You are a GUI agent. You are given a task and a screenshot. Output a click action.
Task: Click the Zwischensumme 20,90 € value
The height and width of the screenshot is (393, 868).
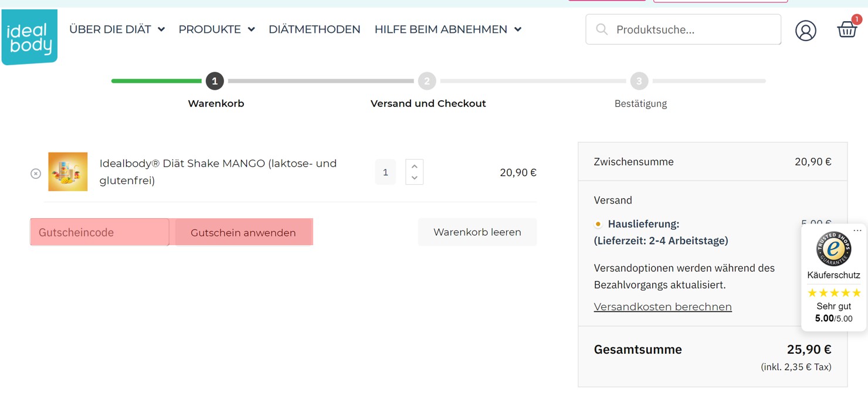click(813, 162)
